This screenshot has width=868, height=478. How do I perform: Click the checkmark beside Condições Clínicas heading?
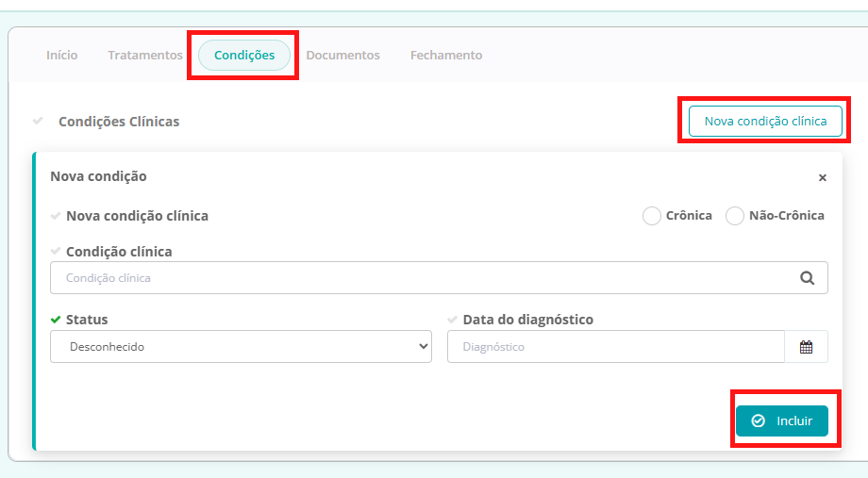[38, 122]
